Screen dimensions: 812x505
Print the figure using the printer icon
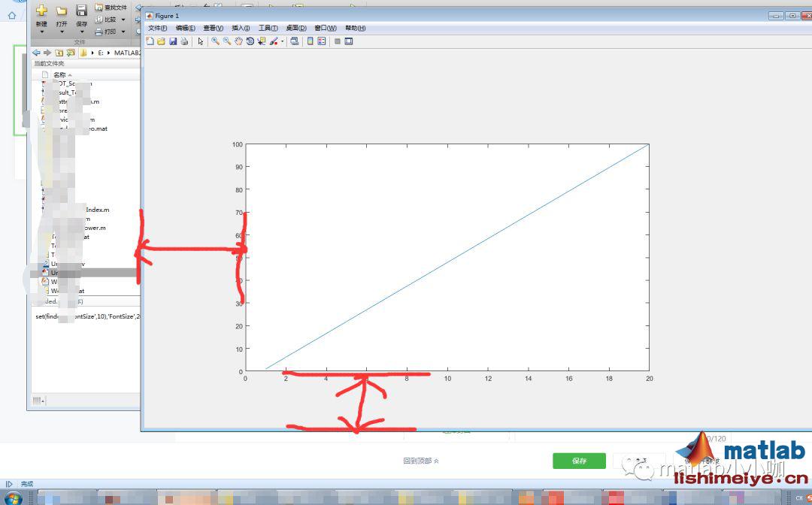pos(184,41)
